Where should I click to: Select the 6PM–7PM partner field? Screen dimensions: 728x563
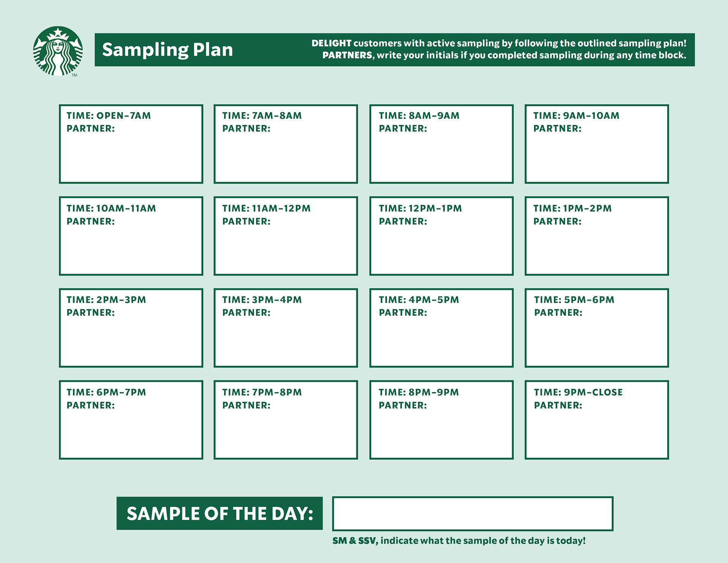(x=131, y=420)
